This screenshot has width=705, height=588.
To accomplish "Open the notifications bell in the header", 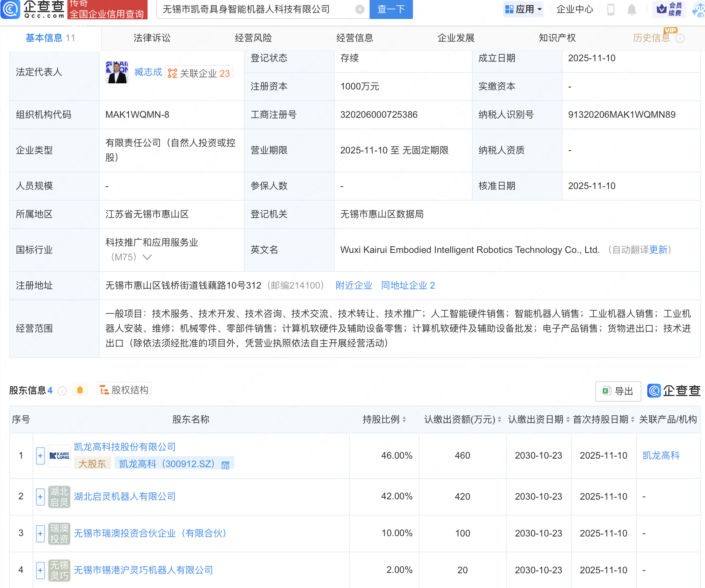I will pos(631,9).
